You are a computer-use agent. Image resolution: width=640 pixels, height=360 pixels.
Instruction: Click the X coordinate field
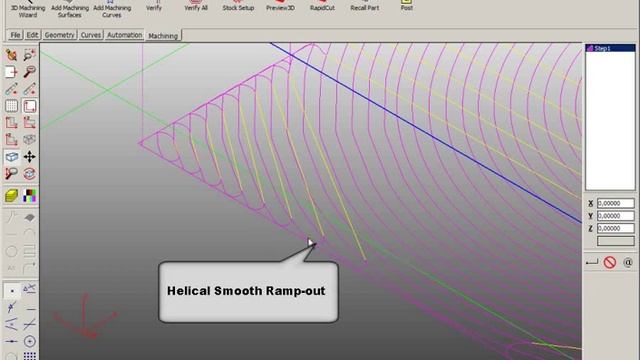(x=616, y=203)
